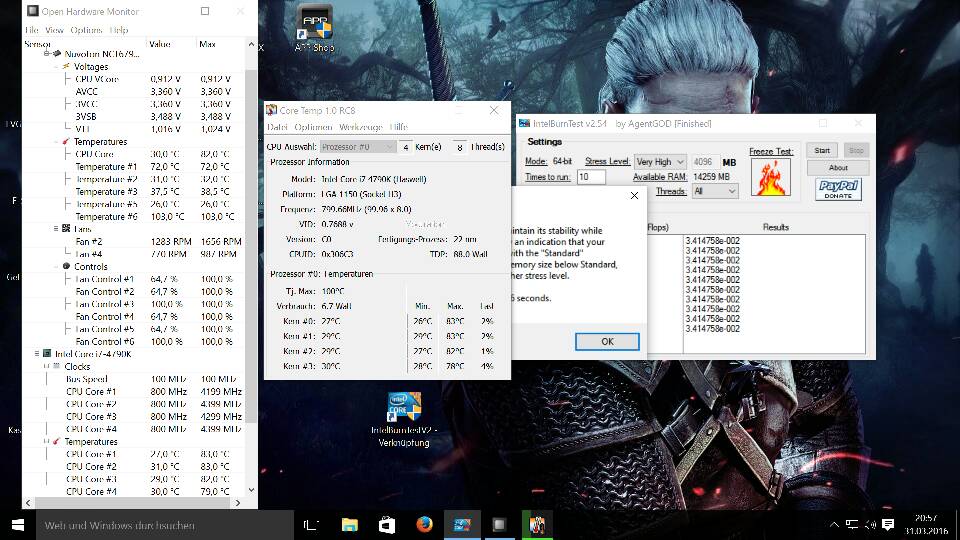
Task: Click the About button in IntelBurnTest
Action: coord(838,168)
